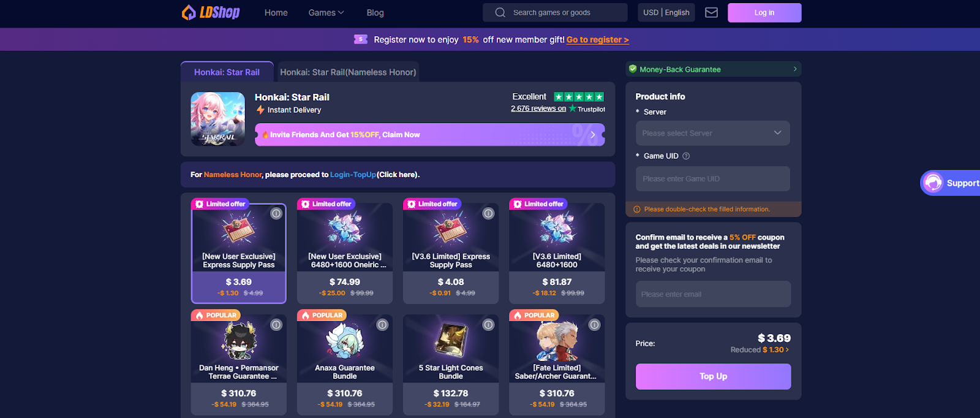
Task: Expand the Games menu dropdown
Action: point(326,12)
